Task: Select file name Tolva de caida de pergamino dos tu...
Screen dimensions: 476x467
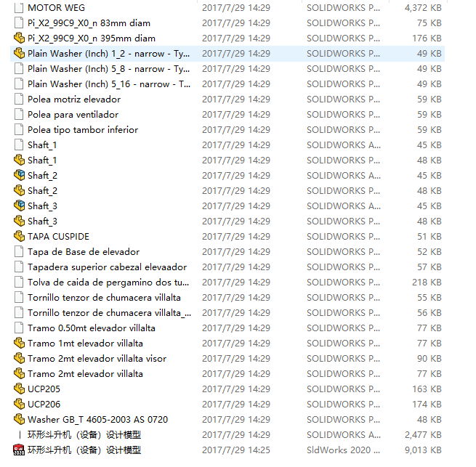Action: (x=108, y=283)
